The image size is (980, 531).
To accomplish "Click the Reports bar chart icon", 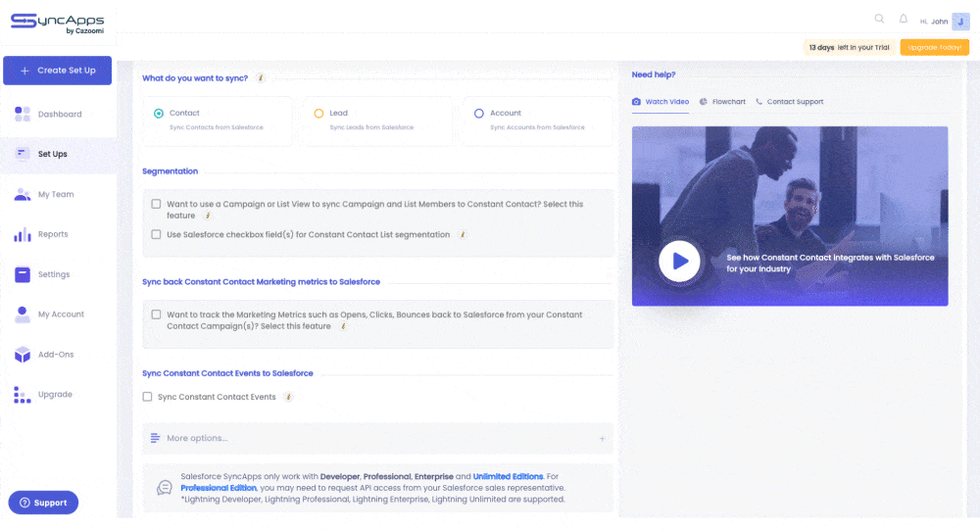I will (x=23, y=234).
